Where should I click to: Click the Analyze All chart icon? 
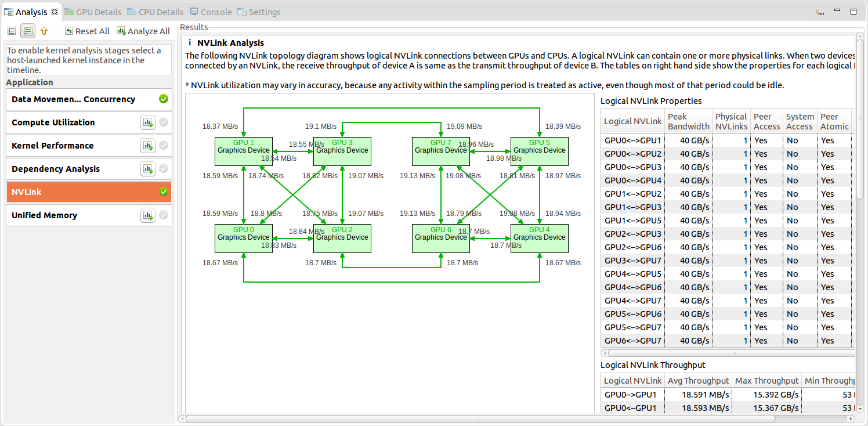(x=120, y=31)
